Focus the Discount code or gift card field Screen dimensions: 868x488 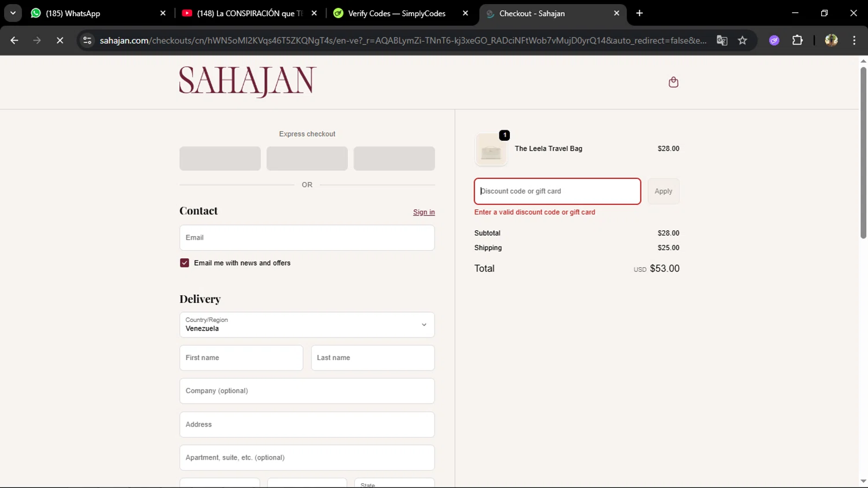(x=557, y=191)
